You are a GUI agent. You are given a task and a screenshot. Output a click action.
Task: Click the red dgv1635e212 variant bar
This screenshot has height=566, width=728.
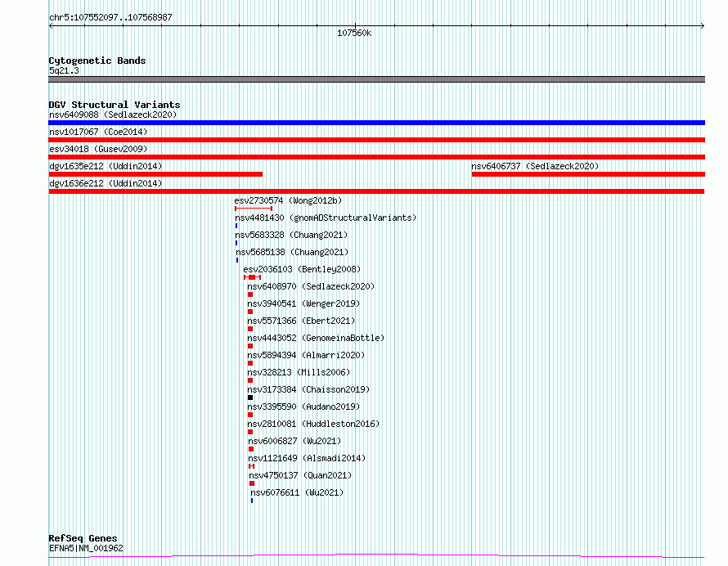pyautogui.click(x=155, y=174)
